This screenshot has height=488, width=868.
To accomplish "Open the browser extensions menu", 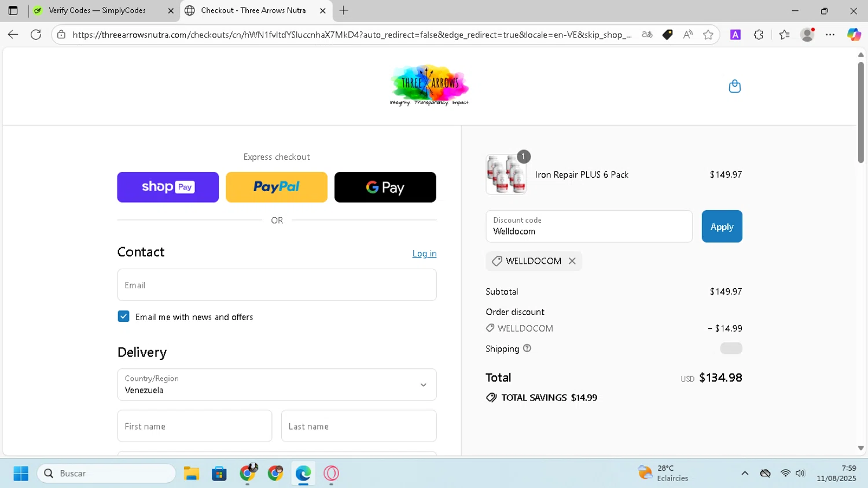I will [759, 35].
